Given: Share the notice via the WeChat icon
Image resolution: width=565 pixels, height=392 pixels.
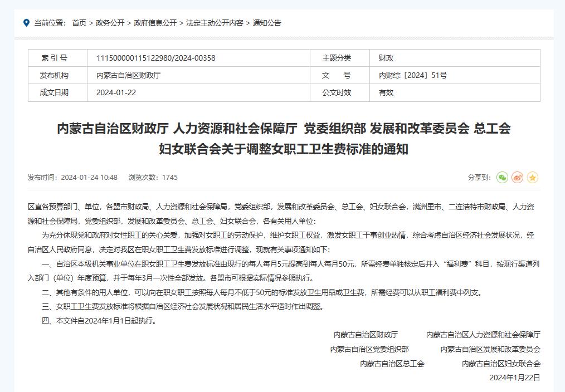Looking at the screenshot, I should coord(502,178).
